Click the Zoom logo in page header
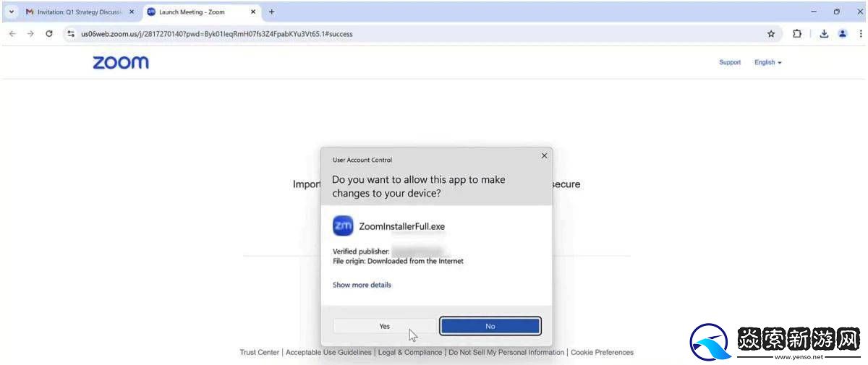The width and height of the screenshot is (868, 365). 121,62
